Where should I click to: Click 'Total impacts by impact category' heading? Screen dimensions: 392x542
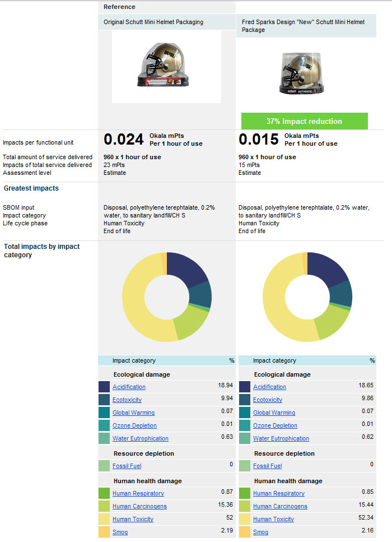click(41, 251)
